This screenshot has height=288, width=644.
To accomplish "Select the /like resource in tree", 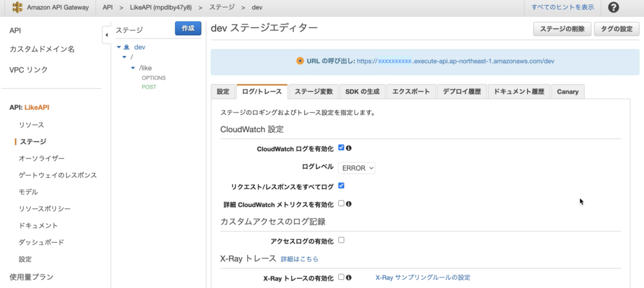I will click(x=145, y=68).
